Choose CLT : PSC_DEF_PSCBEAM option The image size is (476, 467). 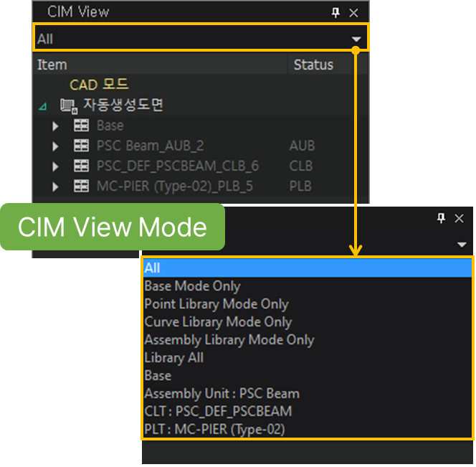click(308, 411)
